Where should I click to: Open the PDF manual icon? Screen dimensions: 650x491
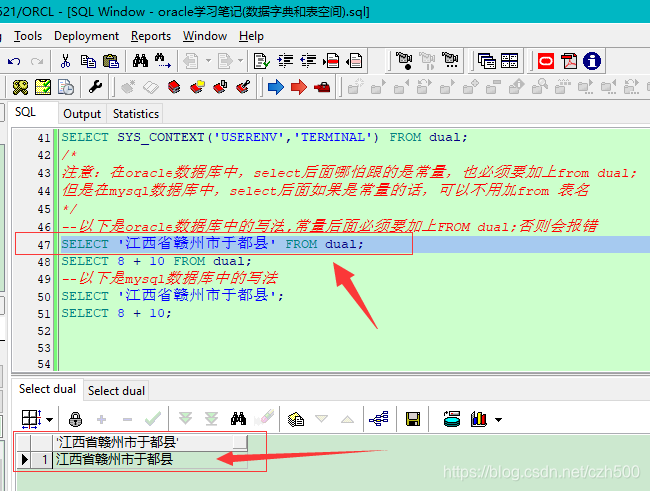(569, 61)
